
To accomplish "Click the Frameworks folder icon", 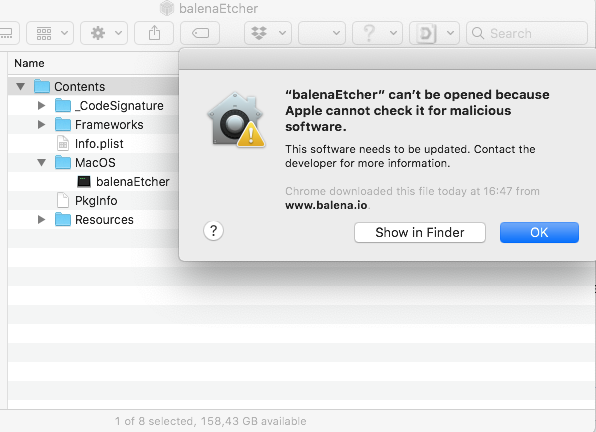I will click(x=63, y=124).
